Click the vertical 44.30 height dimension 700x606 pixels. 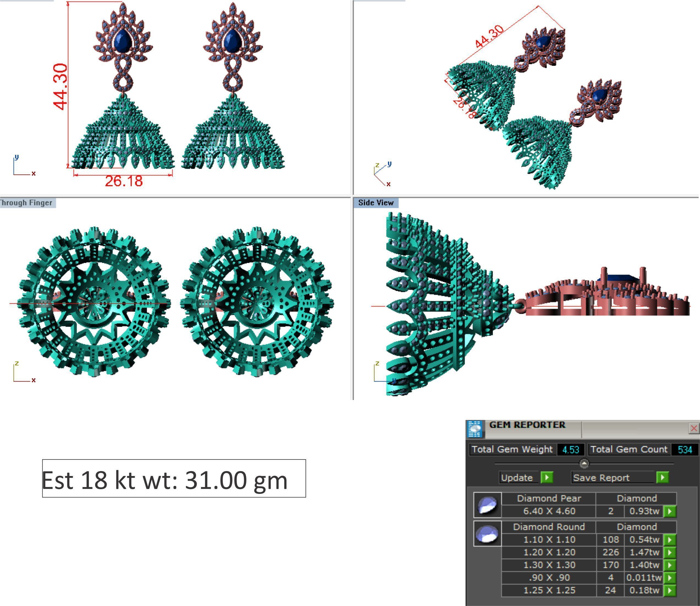point(60,87)
